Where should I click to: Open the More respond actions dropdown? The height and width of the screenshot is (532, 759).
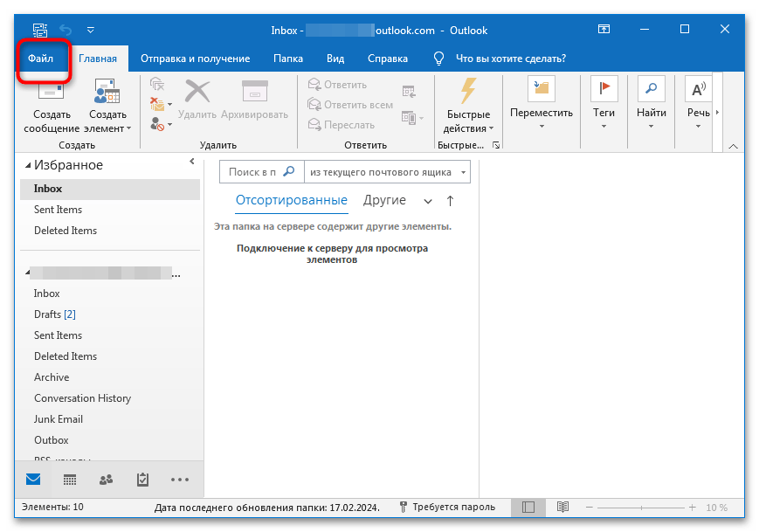coord(412,118)
